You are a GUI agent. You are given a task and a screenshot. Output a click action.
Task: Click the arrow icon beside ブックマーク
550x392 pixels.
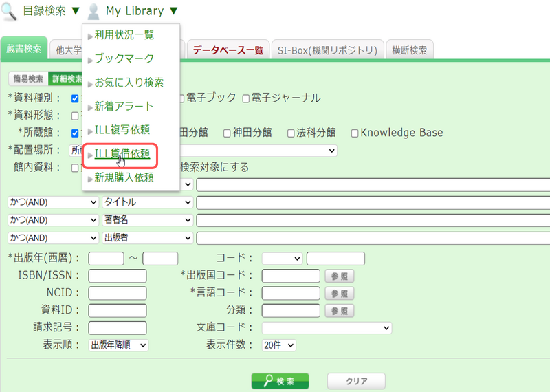coord(90,60)
